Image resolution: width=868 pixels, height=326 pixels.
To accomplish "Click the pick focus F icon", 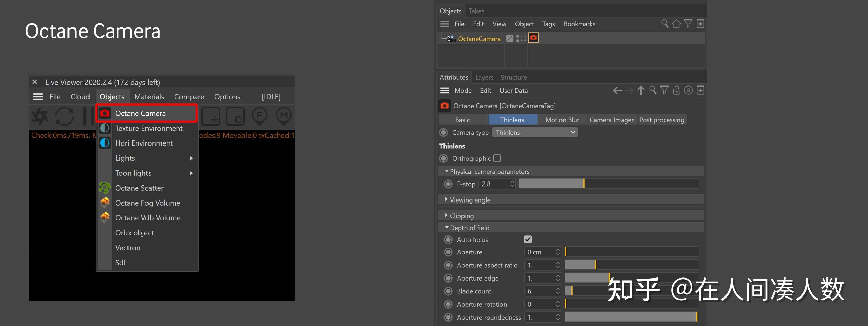I will [x=260, y=116].
